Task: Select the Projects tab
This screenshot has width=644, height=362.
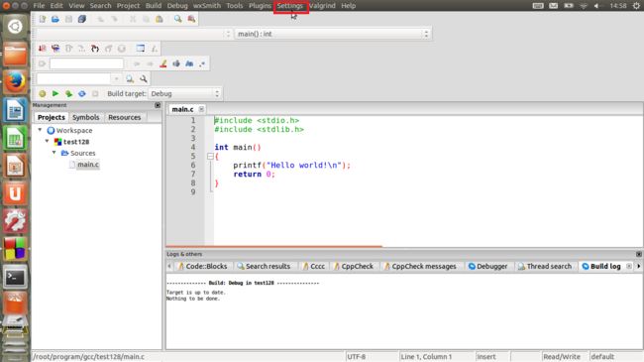Action: pos(52,117)
